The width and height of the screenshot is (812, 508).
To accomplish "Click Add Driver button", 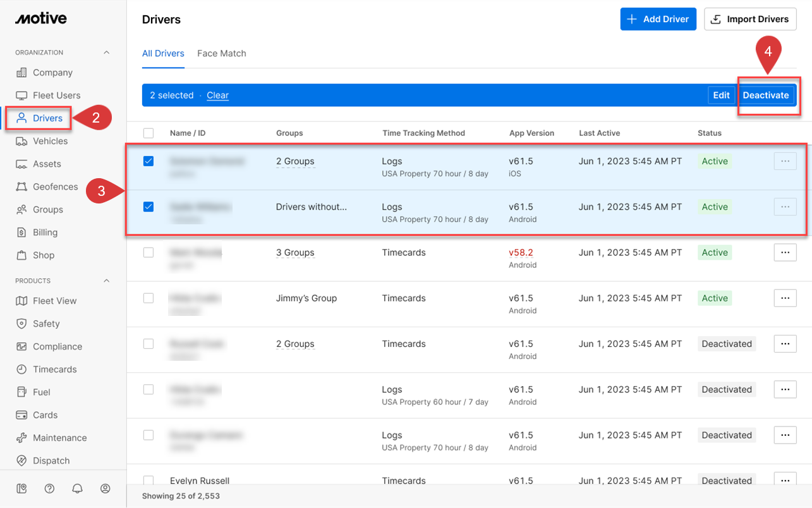I will click(658, 19).
